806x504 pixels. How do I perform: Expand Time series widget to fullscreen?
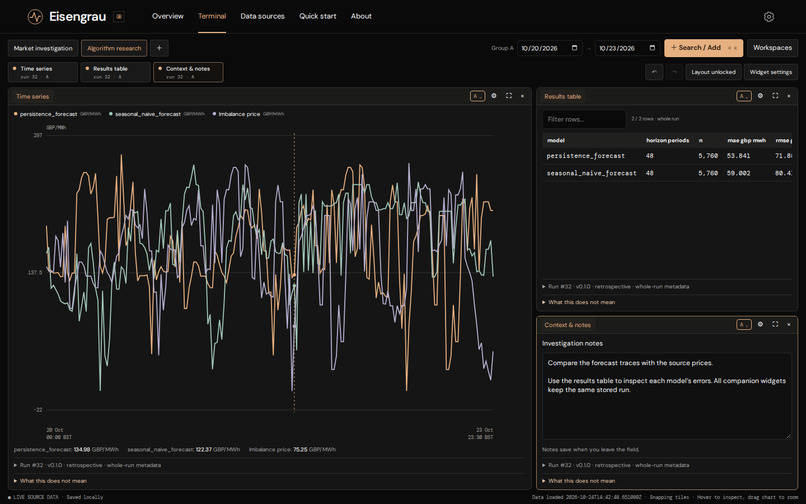508,96
